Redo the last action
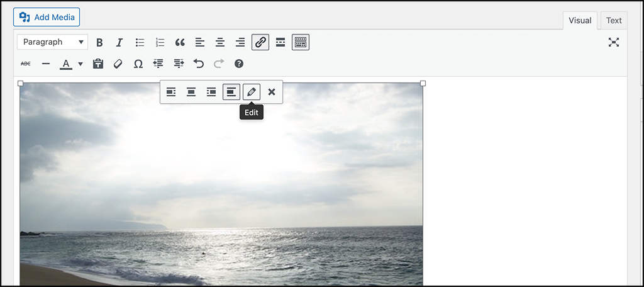 pos(219,64)
